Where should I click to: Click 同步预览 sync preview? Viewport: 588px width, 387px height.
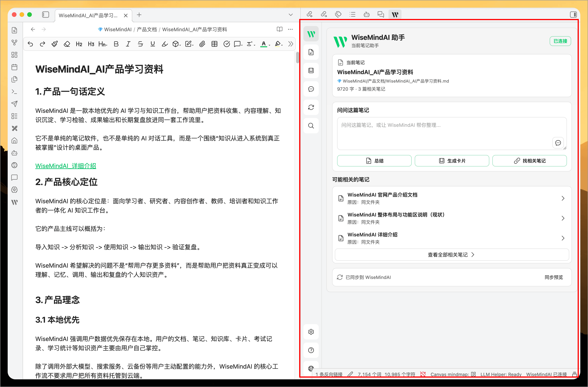coord(554,277)
